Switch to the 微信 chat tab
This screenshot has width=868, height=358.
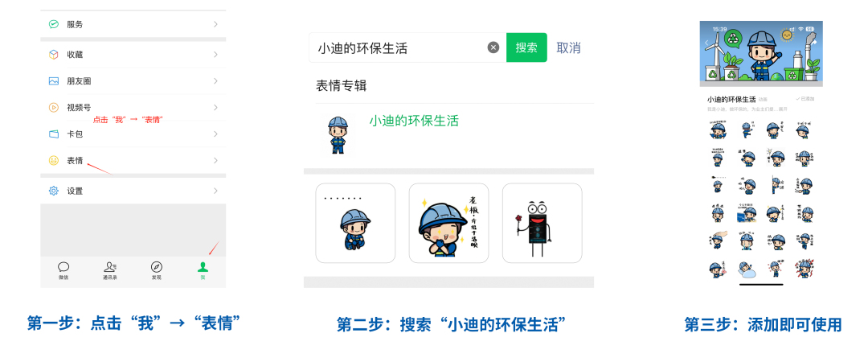pos(63,271)
